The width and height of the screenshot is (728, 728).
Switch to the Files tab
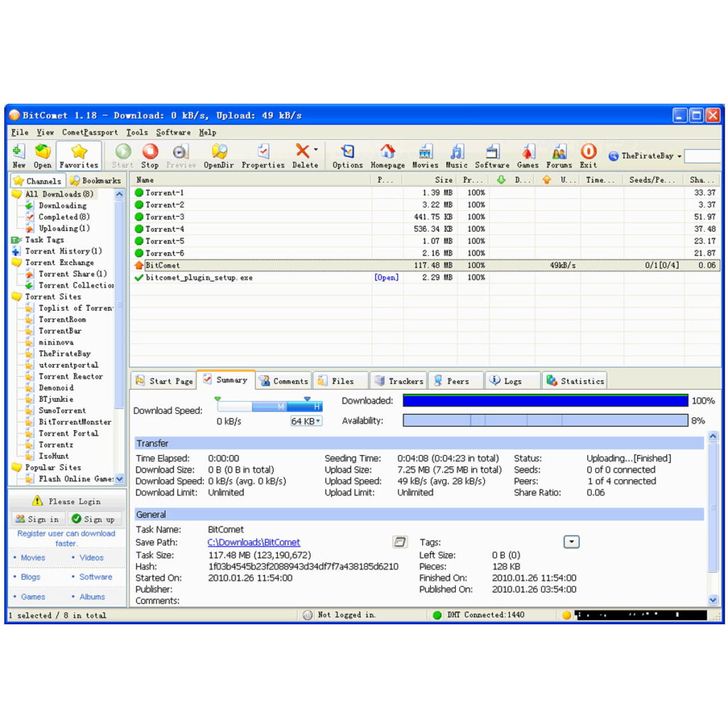tap(341, 381)
